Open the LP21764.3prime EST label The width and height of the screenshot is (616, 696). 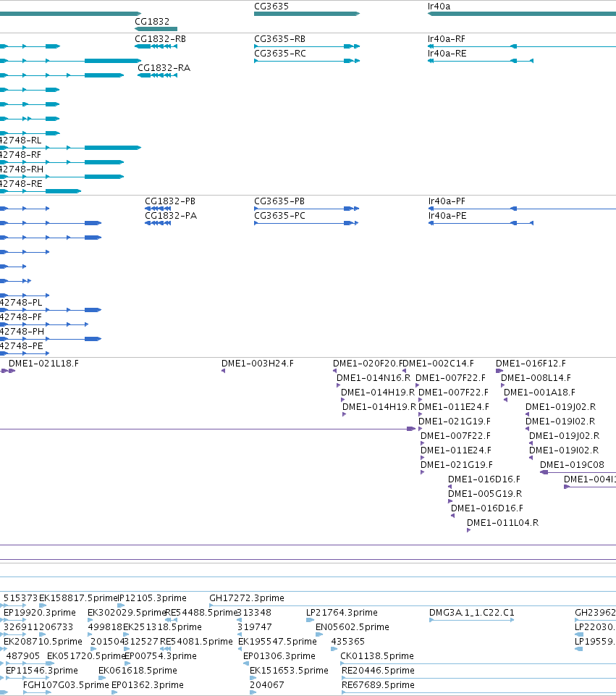click(x=342, y=613)
